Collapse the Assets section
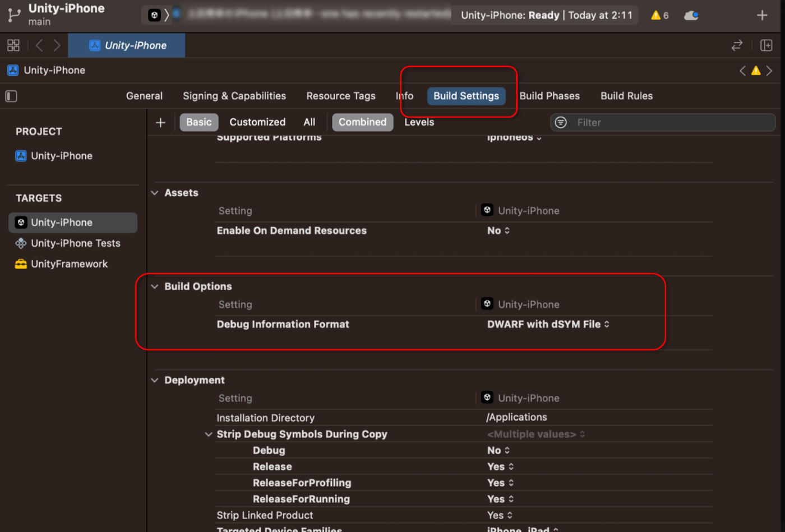 coord(155,193)
